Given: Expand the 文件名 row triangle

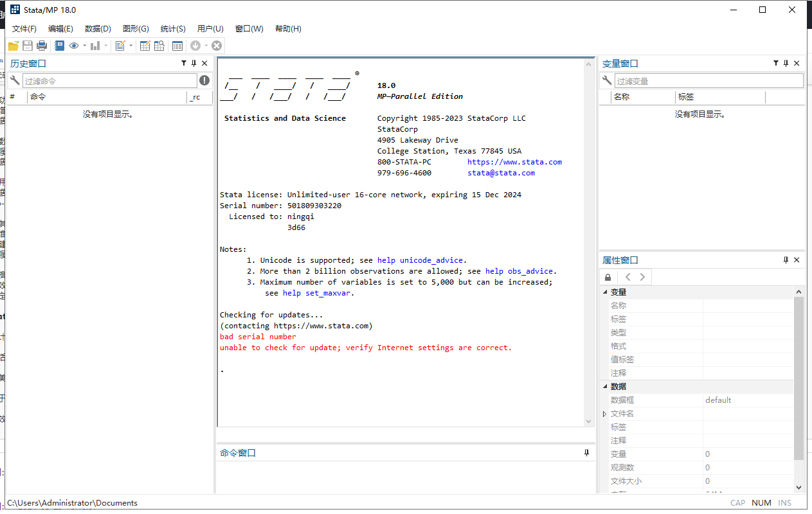Looking at the screenshot, I should click(604, 414).
